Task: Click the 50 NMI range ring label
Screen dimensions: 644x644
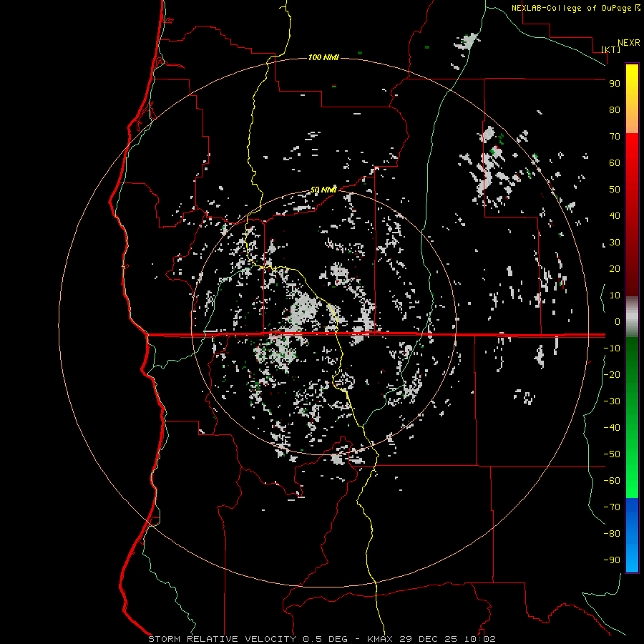Action: (323, 190)
